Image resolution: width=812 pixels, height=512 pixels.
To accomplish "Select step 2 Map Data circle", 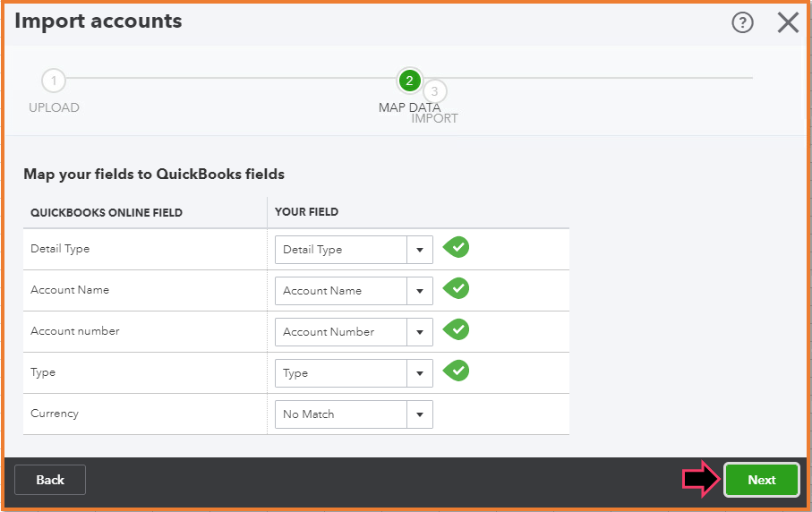I will coord(409,81).
